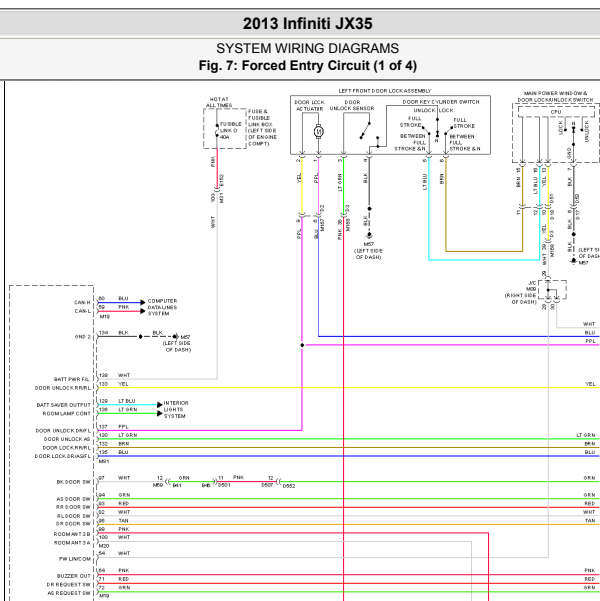Click the 'RL DOOR SW' terminal label
The height and width of the screenshot is (601, 600).
pos(74,516)
